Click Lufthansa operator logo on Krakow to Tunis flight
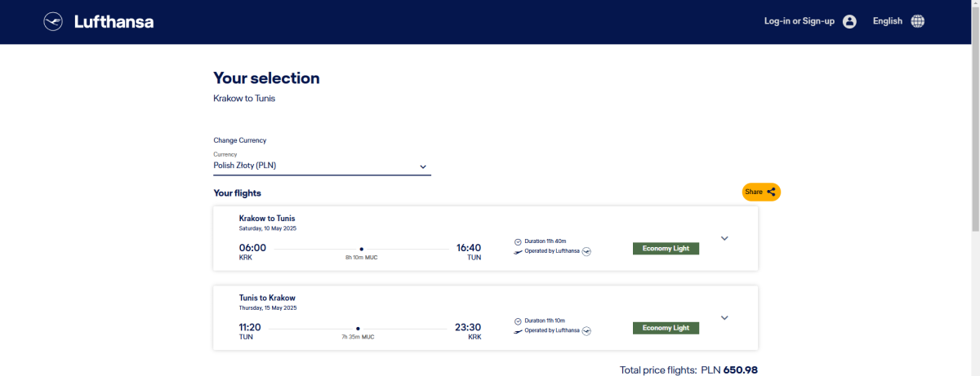This screenshot has width=980, height=376. [x=586, y=251]
